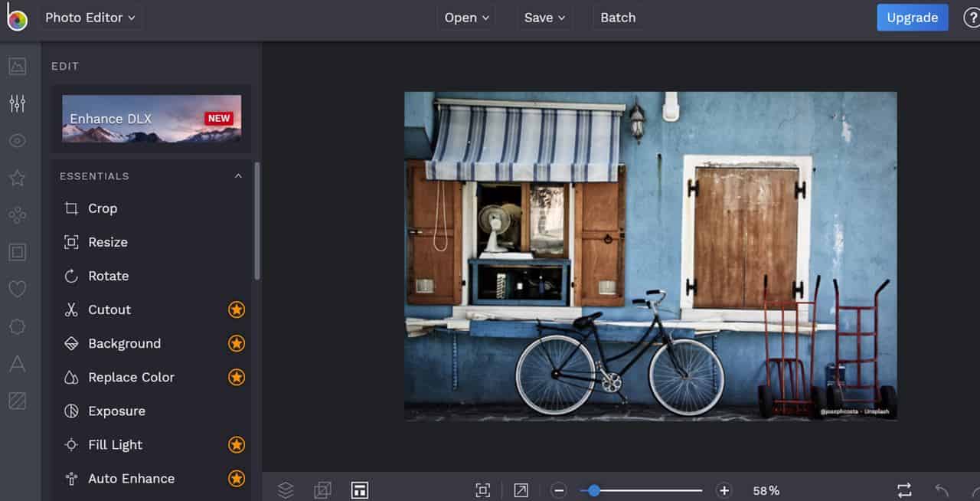The width and height of the screenshot is (980, 501).
Task: Click the 58% zoom value
Action: [766, 490]
